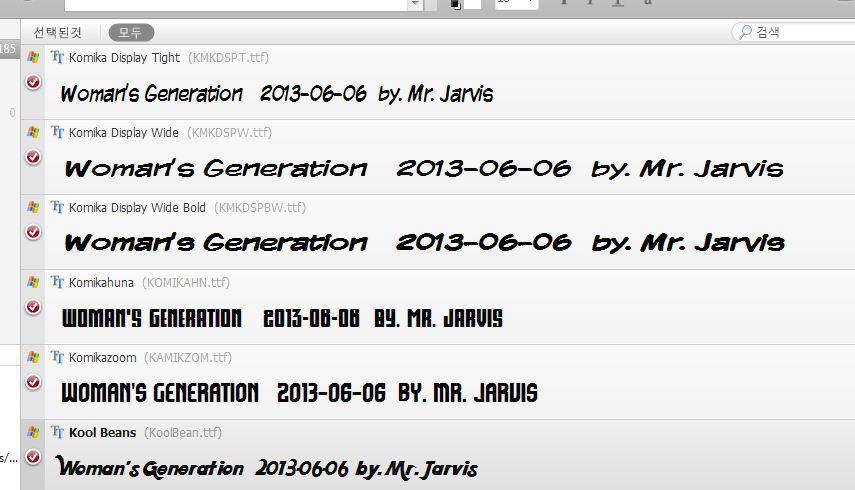
Task: Open the preview text dropdown arrow
Action: (x=416, y=4)
